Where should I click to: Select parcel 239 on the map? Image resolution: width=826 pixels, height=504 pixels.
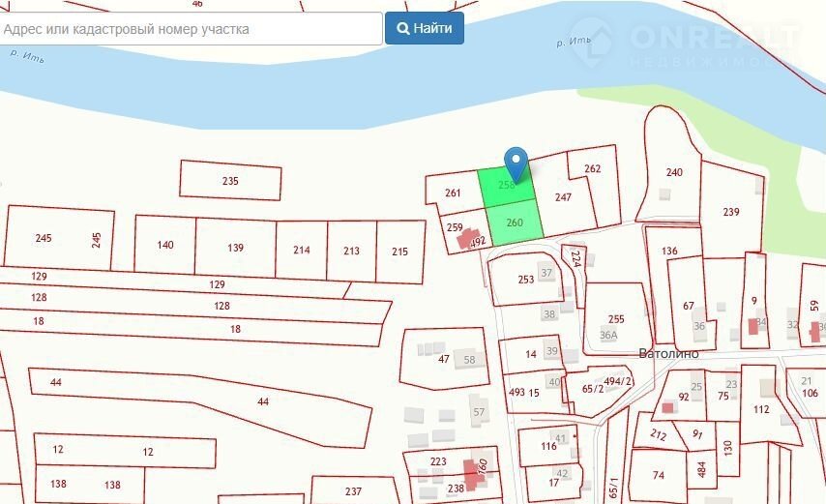[731, 212]
